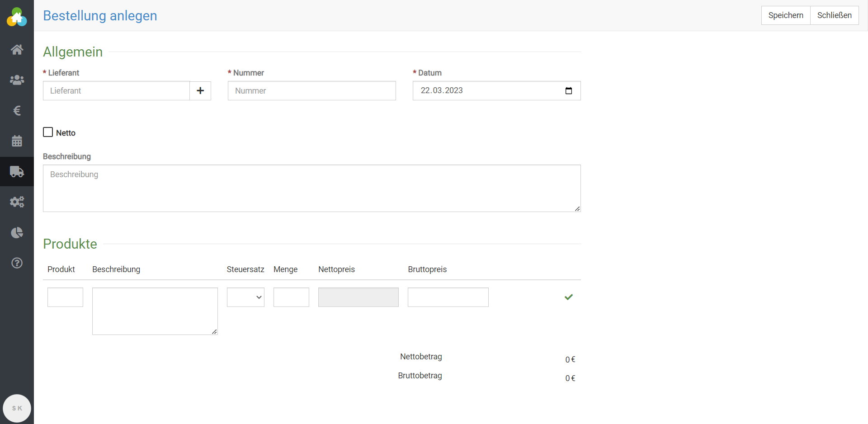Open the home dashboard icon

(x=17, y=49)
